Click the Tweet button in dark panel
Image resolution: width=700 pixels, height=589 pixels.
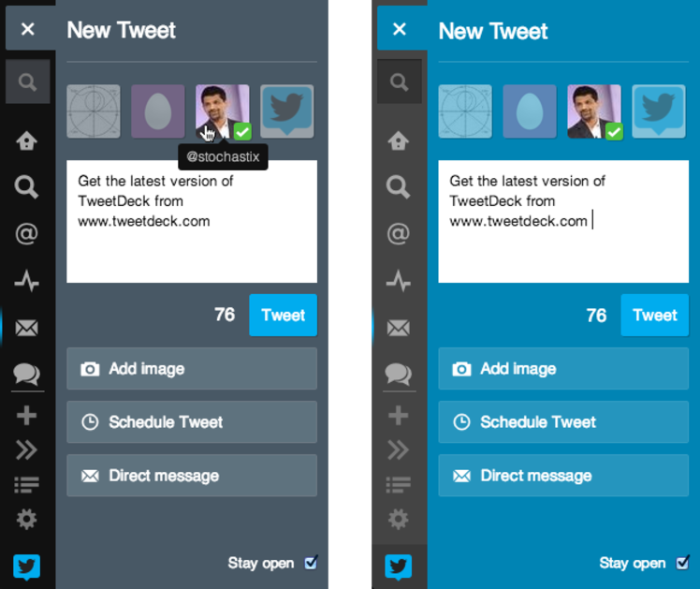[x=283, y=315]
